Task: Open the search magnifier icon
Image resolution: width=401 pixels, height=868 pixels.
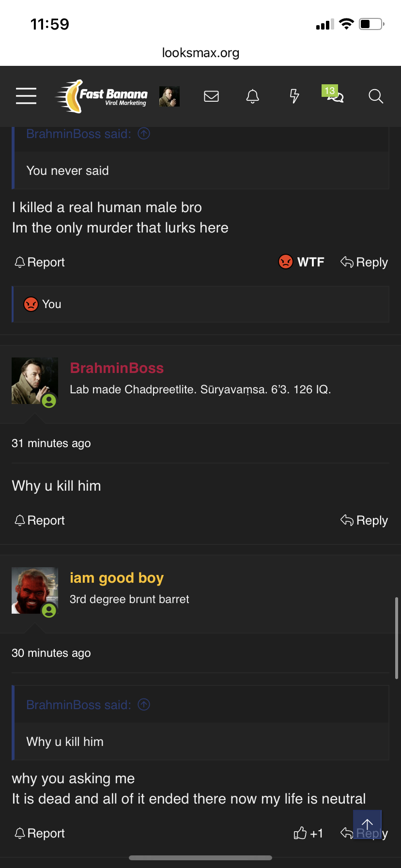Action: [376, 96]
